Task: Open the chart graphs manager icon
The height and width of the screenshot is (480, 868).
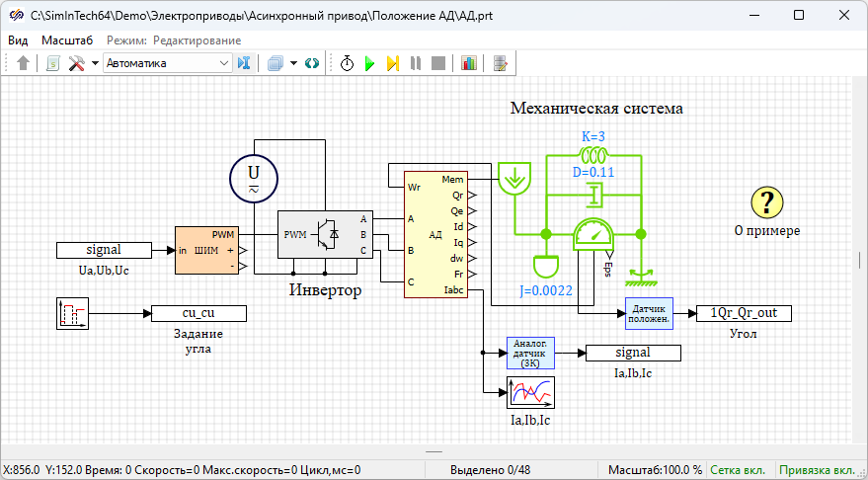Action: click(468, 63)
